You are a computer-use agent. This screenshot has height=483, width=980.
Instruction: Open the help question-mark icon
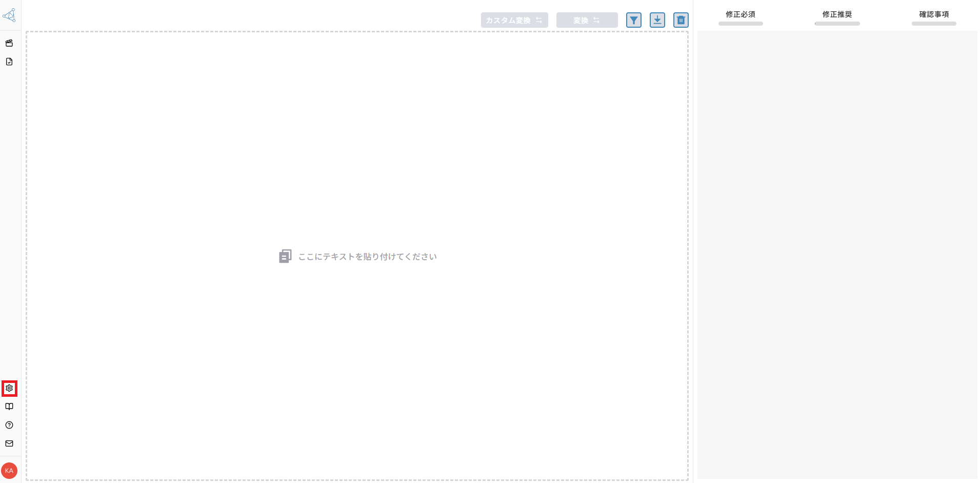tap(9, 425)
